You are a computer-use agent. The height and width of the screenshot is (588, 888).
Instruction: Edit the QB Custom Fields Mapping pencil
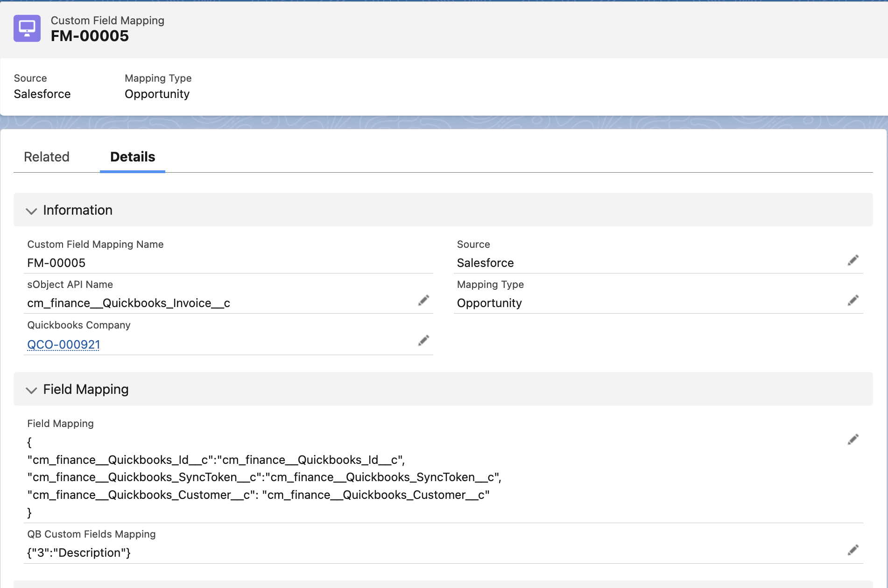coord(853,550)
